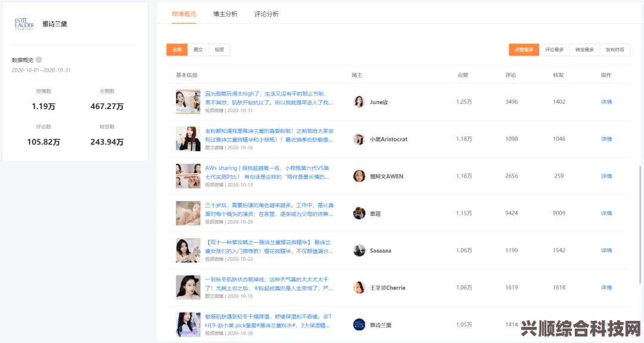Open the post starting 老粉都知道我是雅诗兰黛
The width and height of the screenshot is (644, 343).
click(270, 135)
